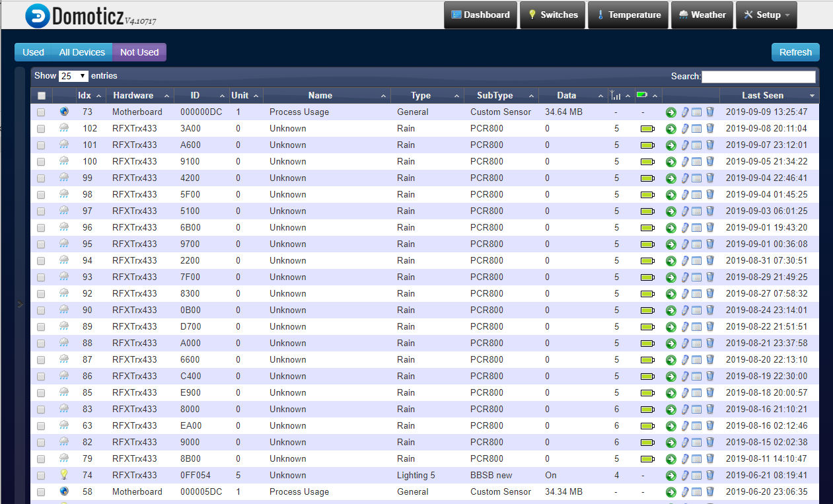Open log icon for Idx 88 row
The height and width of the screenshot is (504, 833).
pos(697,343)
